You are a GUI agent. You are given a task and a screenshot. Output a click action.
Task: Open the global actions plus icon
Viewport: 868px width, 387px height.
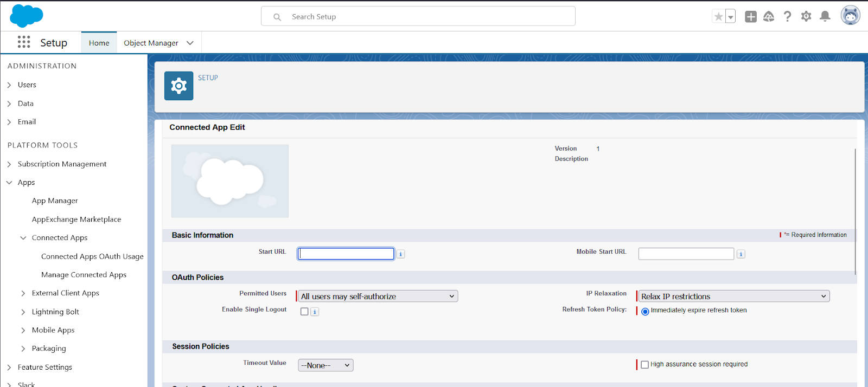click(751, 17)
